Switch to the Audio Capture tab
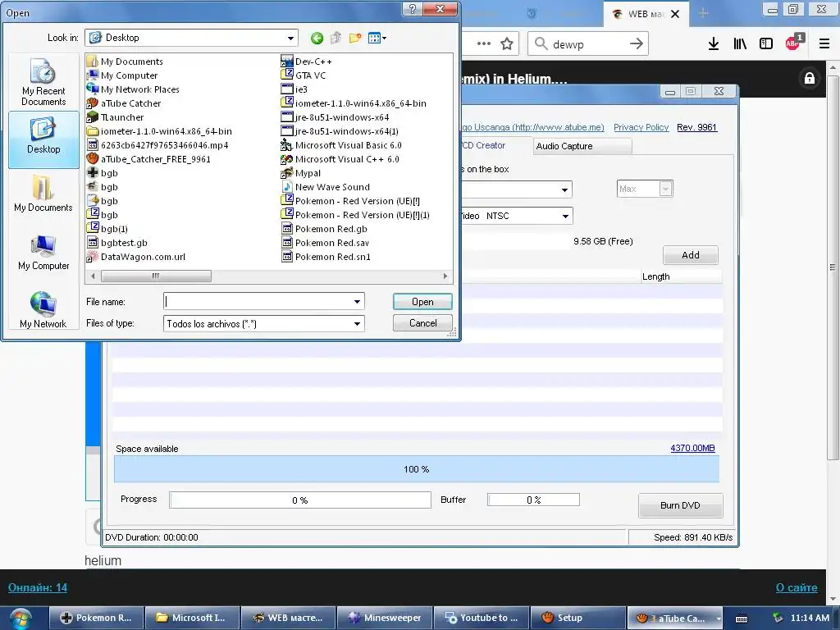This screenshot has width=840, height=630. pyautogui.click(x=582, y=146)
